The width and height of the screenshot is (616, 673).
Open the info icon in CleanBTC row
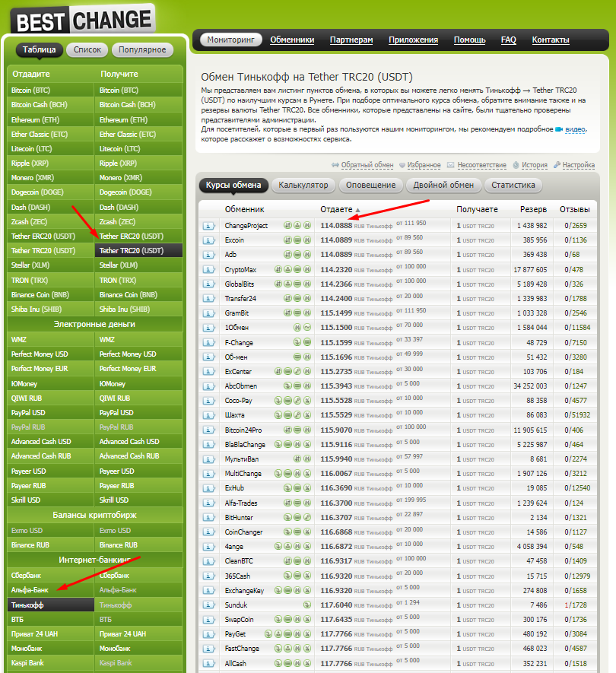tap(208, 561)
